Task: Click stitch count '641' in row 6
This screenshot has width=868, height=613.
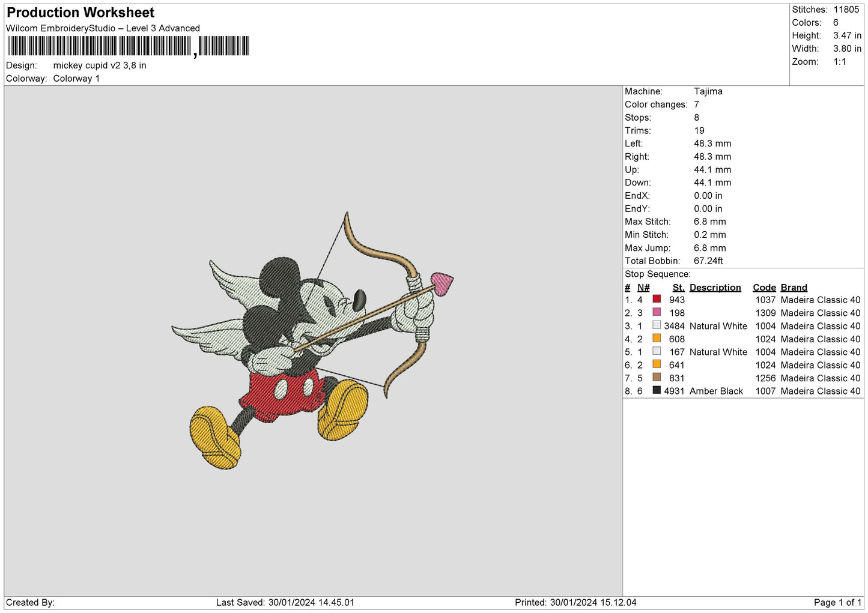Action: pos(677,365)
